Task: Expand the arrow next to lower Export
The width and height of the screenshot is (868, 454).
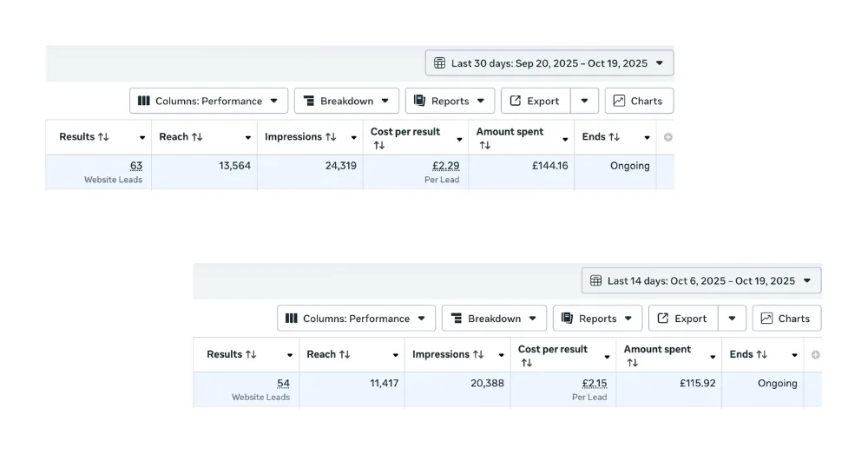Action: click(732, 319)
